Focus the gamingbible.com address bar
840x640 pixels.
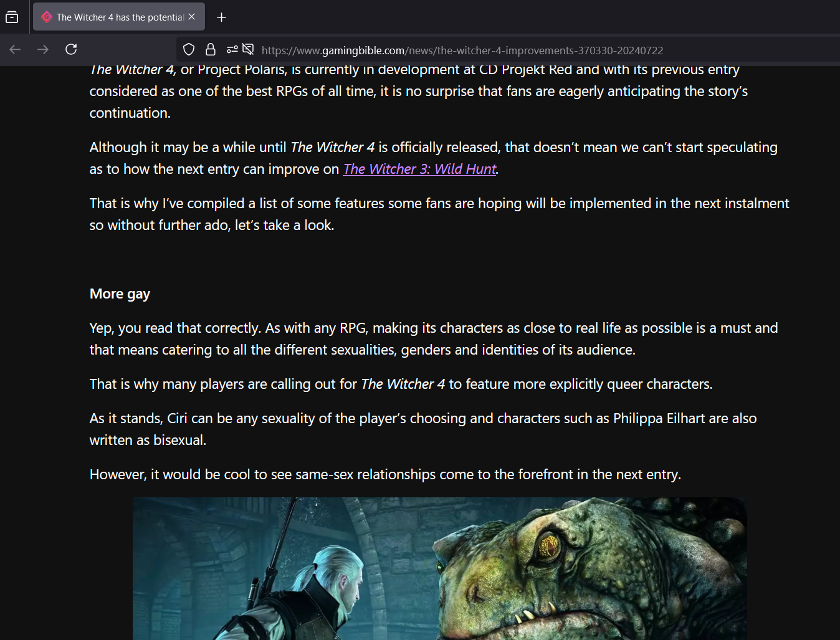pyautogui.click(x=462, y=50)
